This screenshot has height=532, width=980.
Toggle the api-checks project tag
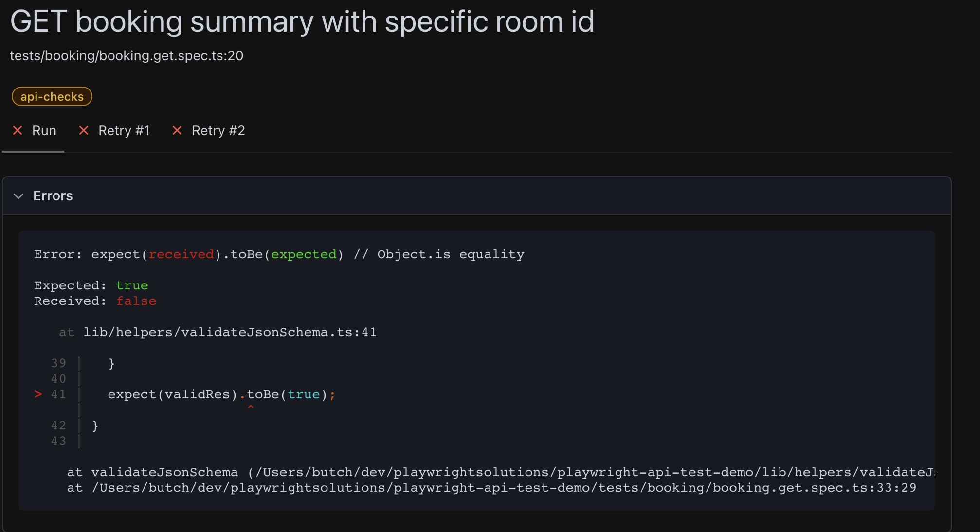[x=52, y=96]
